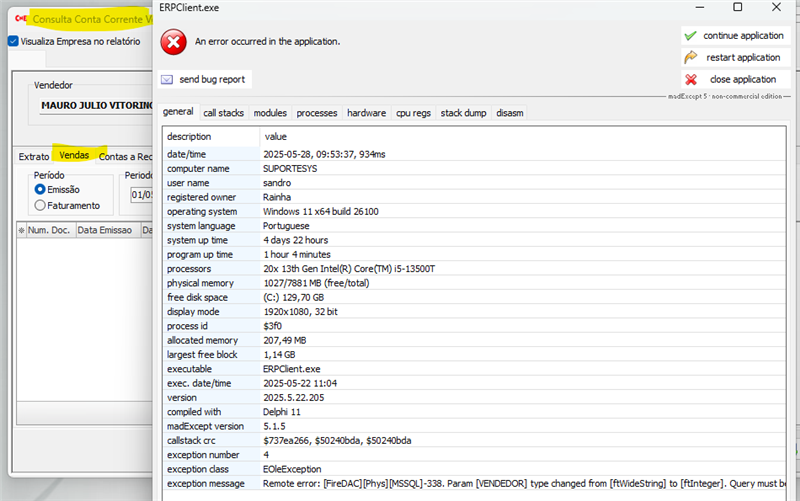
Task: Click the green checkmark continue application icon
Action: click(x=690, y=35)
